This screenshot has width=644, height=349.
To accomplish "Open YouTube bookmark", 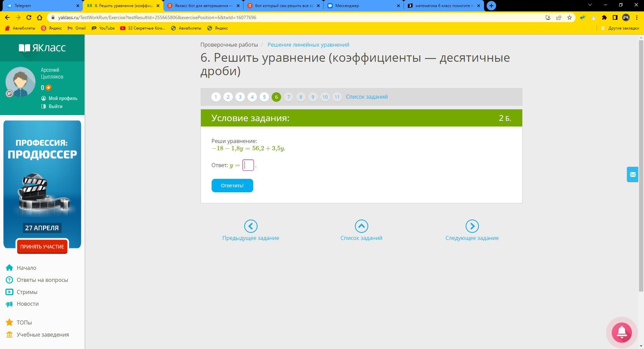I will pos(103,28).
